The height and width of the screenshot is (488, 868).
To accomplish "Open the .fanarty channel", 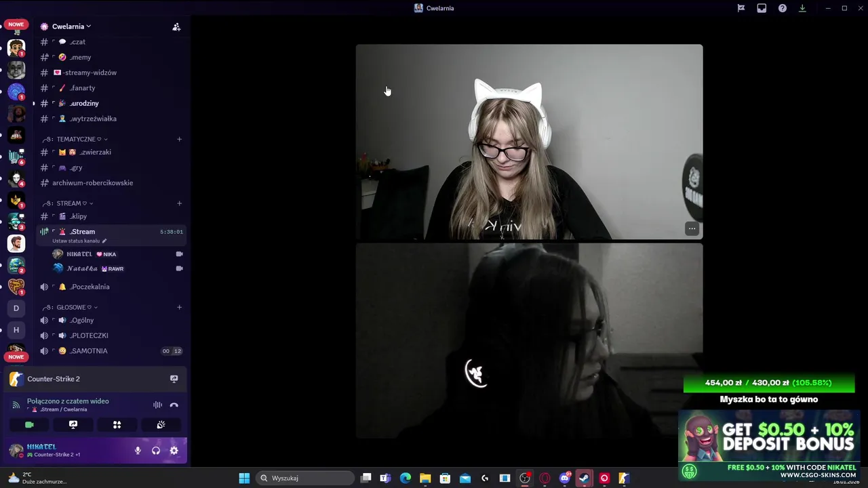I will coord(111,88).
